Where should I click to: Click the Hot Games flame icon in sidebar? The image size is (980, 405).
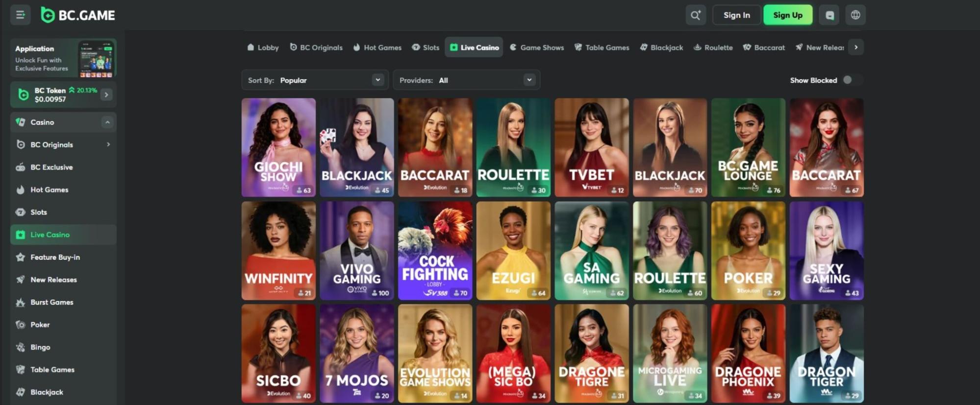click(21, 190)
